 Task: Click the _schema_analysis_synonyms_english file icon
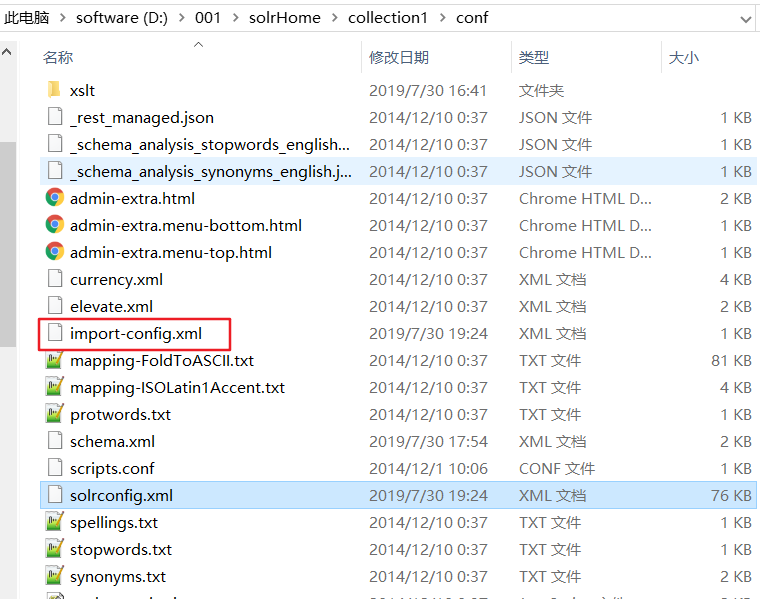pyautogui.click(x=55, y=171)
